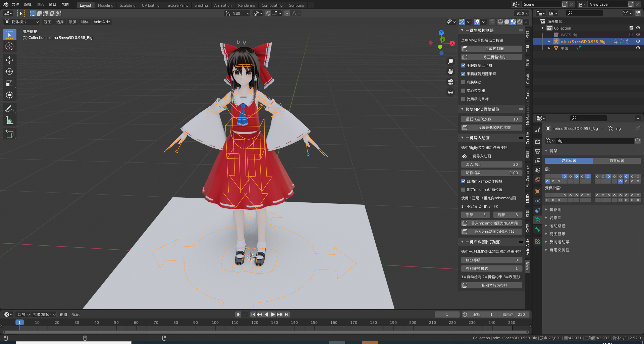The width and height of the screenshot is (644, 344).
Task: Click 导入mixamo动画为NLA片段 button
Action: coord(492,223)
